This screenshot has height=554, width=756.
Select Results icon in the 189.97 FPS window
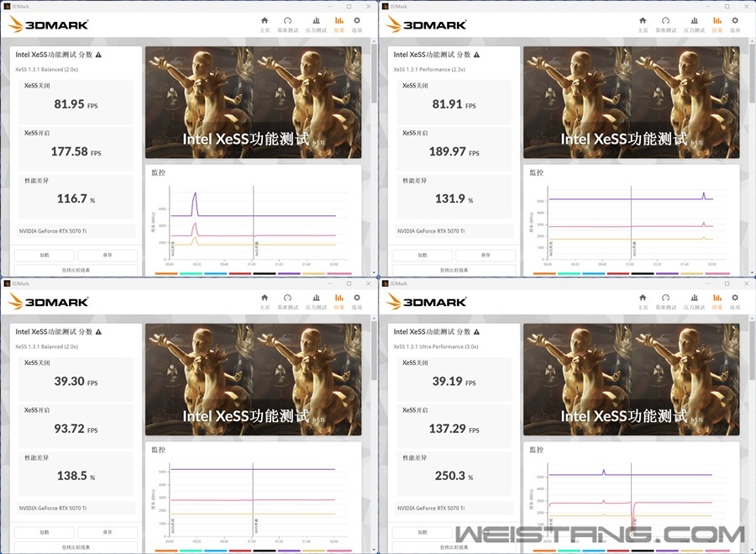pyautogui.click(x=717, y=24)
